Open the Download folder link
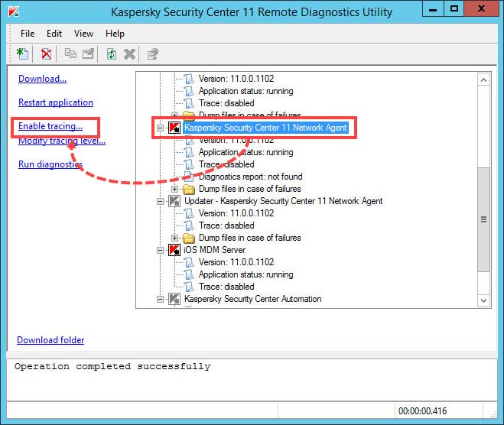The width and height of the screenshot is (504, 425). [50, 340]
